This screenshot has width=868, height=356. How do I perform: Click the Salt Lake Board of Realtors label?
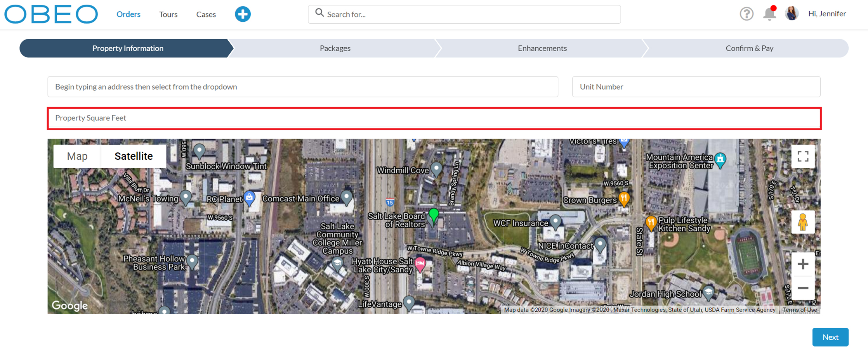(x=396, y=220)
